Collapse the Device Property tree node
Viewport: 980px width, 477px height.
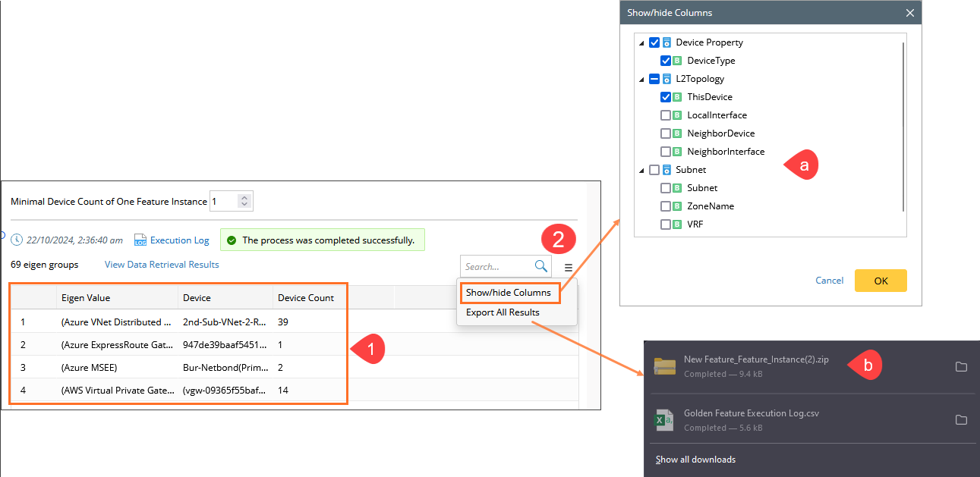click(x=642, y=42)
